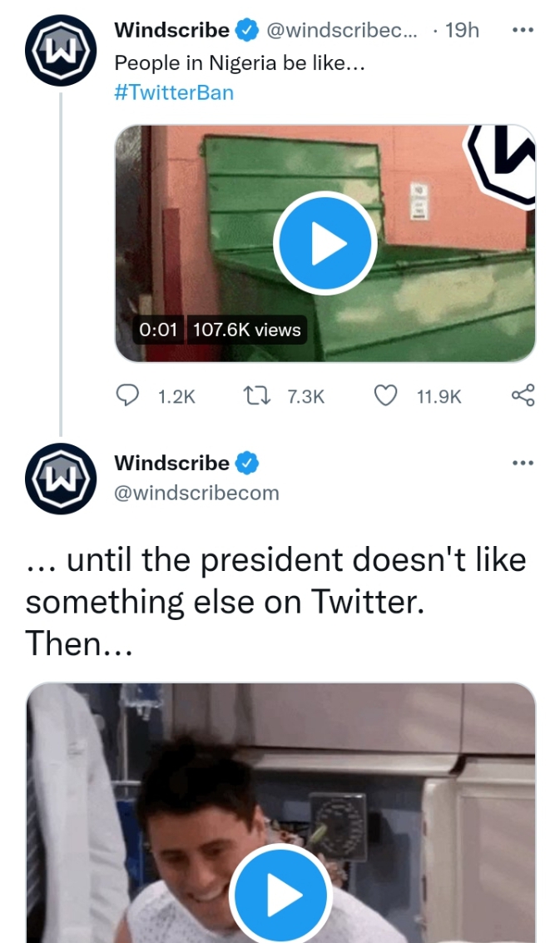Open the first tweet's three-dot menu

click(x=523, y=31)
